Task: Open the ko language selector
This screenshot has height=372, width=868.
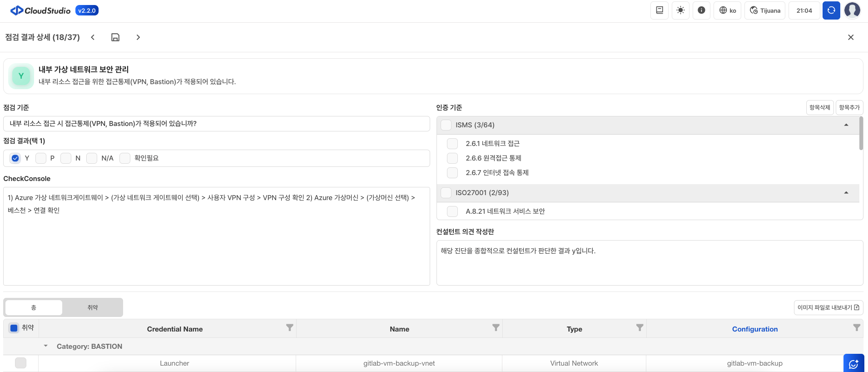Action: pos(728,10)
